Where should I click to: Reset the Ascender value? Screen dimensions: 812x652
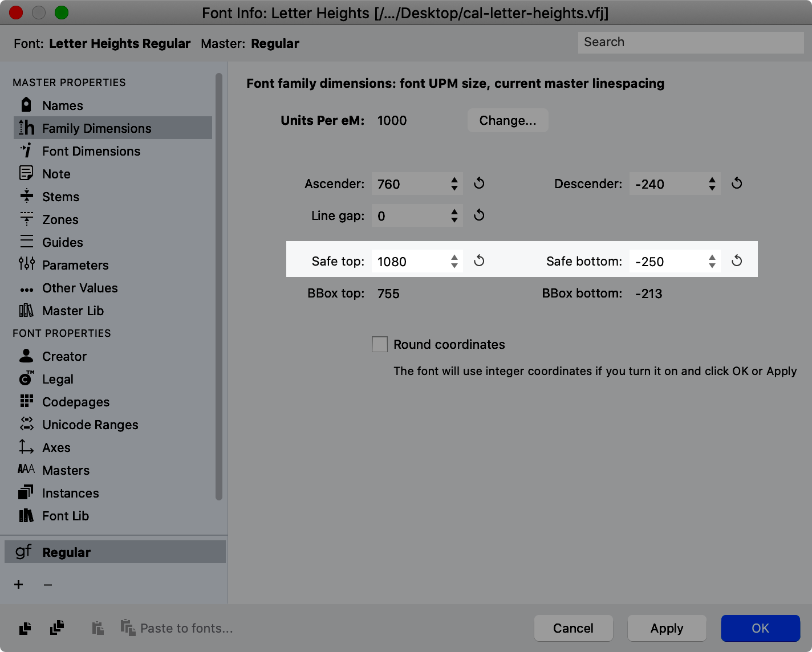(479, 184)
